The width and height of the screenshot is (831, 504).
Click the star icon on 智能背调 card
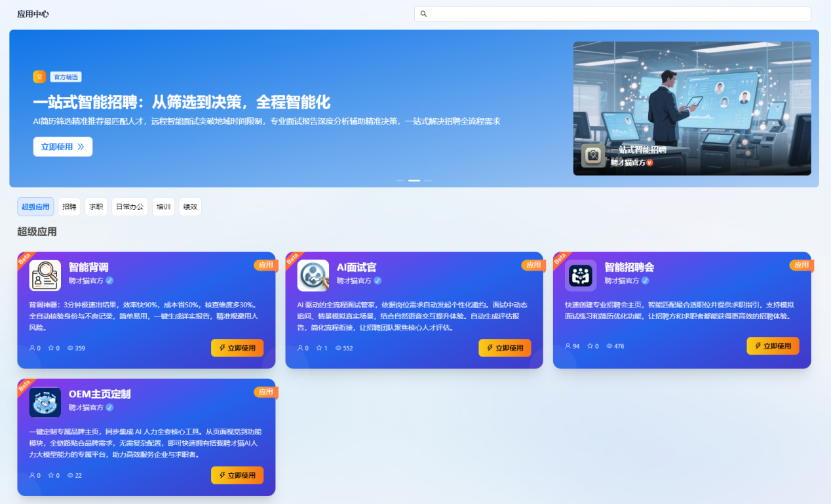click(x=50, y=348)
